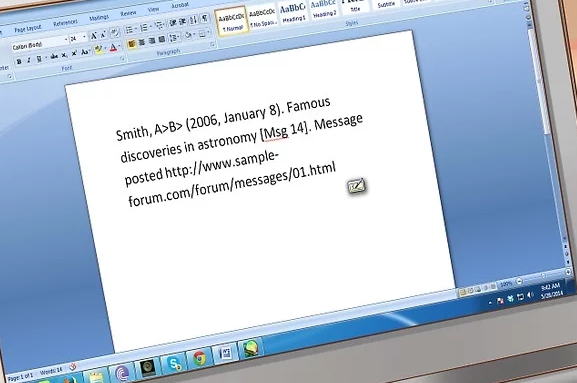Expand the Font dialog launcher
Viewport: 577px width, 383px height.
pyautogui.click(x=123, y=59)
